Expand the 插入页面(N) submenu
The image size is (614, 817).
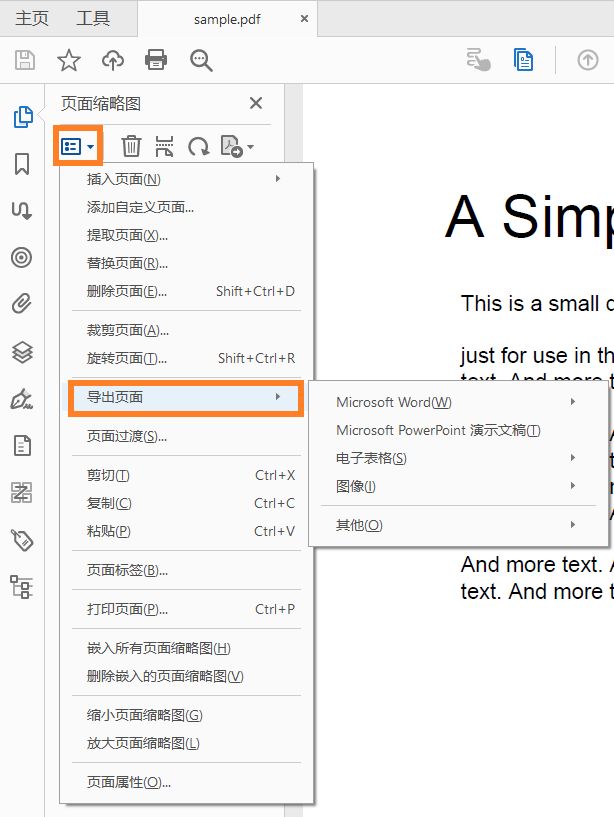coord(186,179)
